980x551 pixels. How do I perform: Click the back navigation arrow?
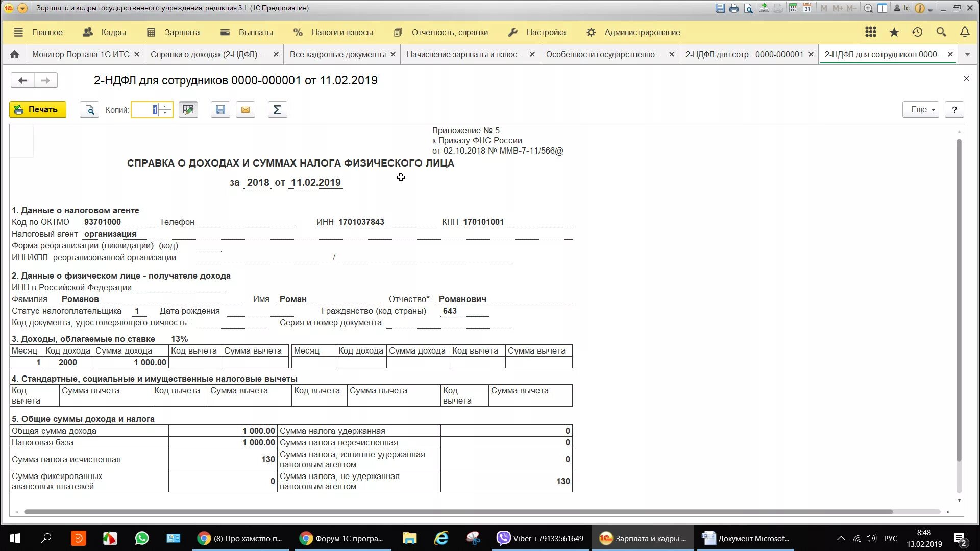22,80
